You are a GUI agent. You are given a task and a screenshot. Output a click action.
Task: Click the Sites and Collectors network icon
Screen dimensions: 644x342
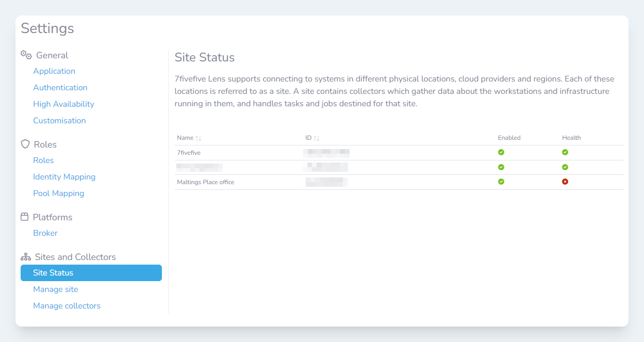pyautogui.click(x=26, y=257)
